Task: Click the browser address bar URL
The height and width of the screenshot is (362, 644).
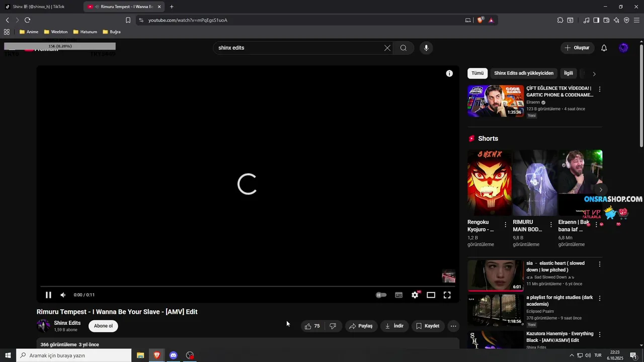Action: (x=188, y=20)
